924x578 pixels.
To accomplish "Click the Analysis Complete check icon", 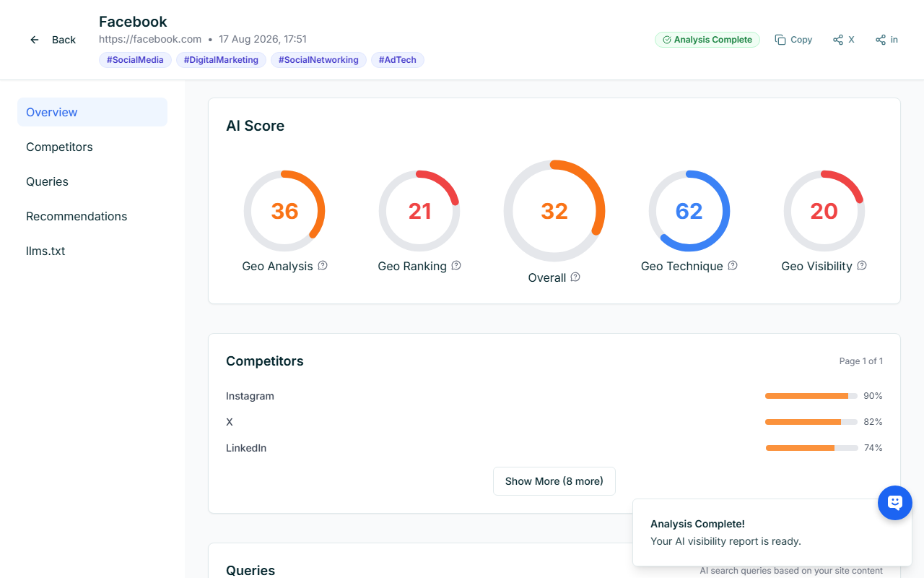I will tap(667, 40).
